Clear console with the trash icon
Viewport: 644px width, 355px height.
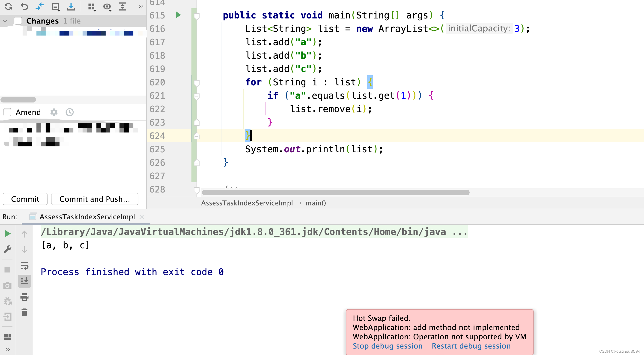(24, 312)
